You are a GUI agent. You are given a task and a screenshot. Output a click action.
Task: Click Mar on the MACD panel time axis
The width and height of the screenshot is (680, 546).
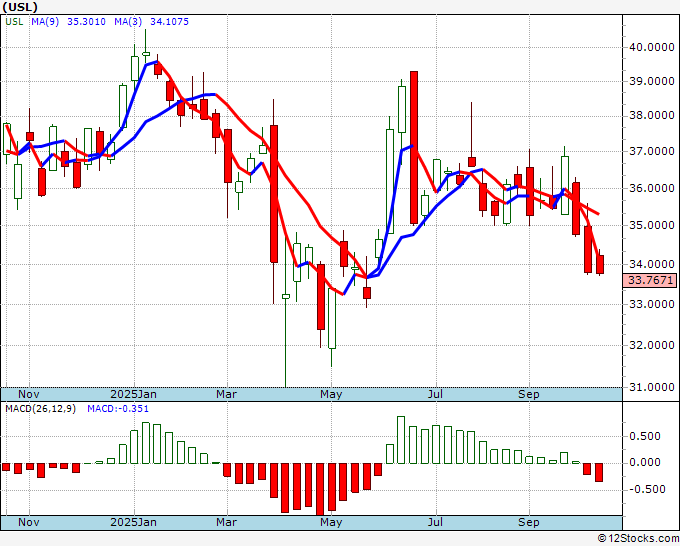pos(227,522)
